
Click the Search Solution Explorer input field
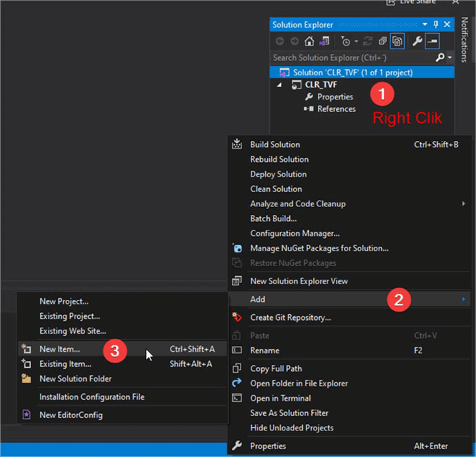coord(350,58)
